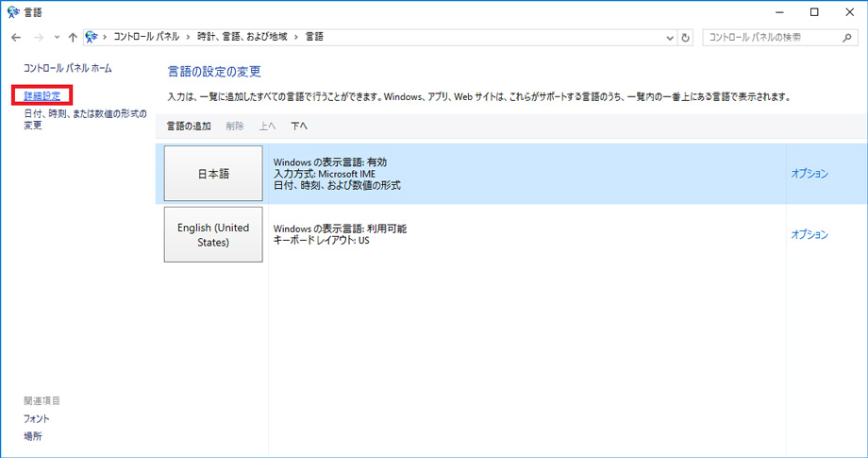Click 上へ command
Viewport: 868px width, 458px height.
(x=267, y=127)
